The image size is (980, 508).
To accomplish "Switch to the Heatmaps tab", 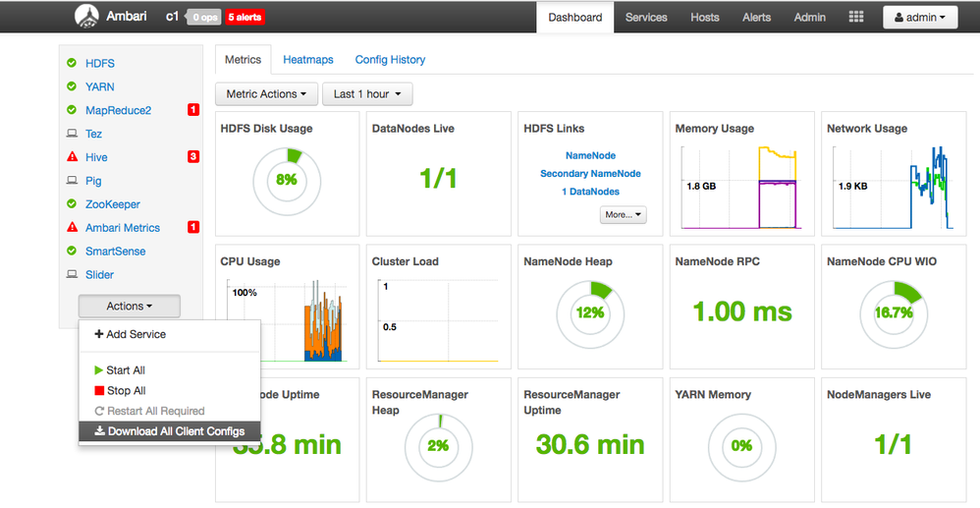I will pyautogui.click(x=308, y=59).
